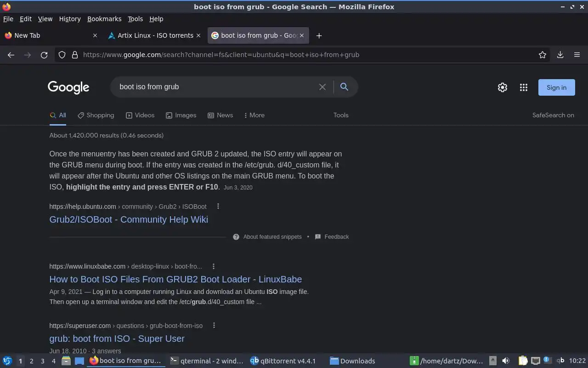Open the network connection tray icon
Image resolution: width=588 pixels, height=368 pixels.
535,361
